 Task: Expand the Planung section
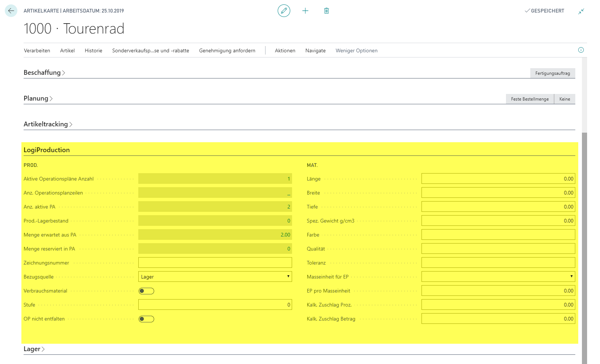tap(38, 98)
